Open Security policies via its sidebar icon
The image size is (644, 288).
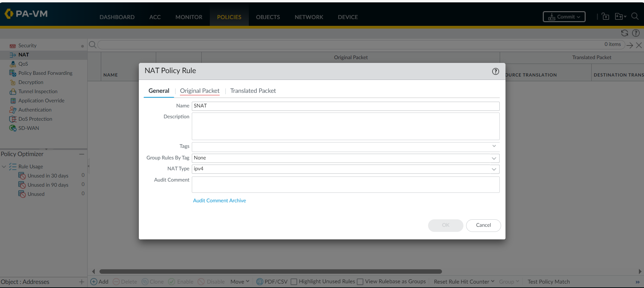pos(13,46)
